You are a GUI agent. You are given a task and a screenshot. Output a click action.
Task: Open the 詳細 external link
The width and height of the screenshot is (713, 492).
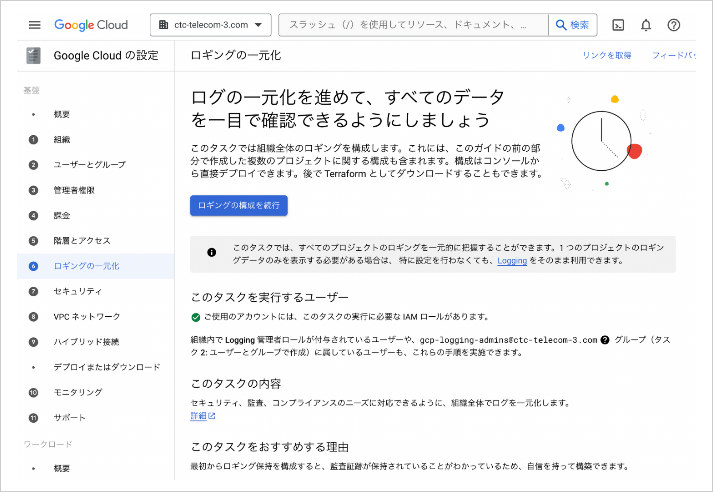(x=202, y=416)
